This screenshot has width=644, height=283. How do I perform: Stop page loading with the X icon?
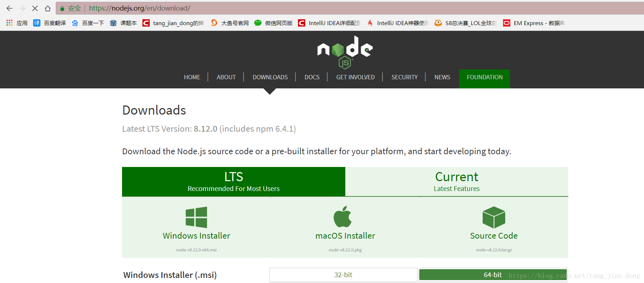[x=35, y=8]
